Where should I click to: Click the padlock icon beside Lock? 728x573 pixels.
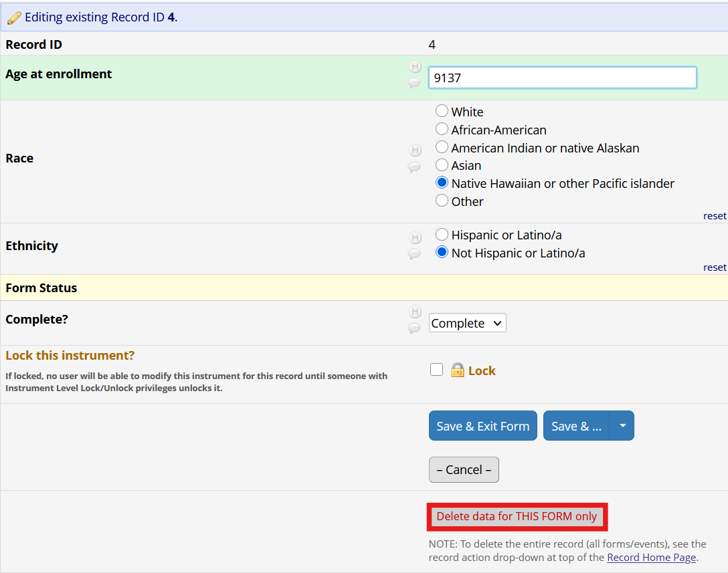[x=457, y=370]
